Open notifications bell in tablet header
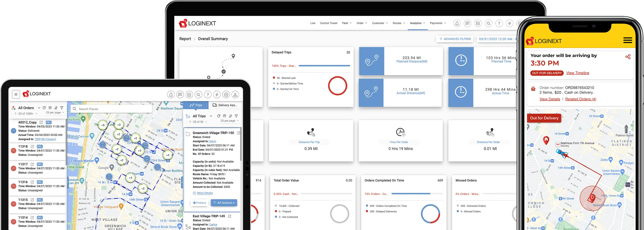Screen dimensions: 644x230 (171, 95)
